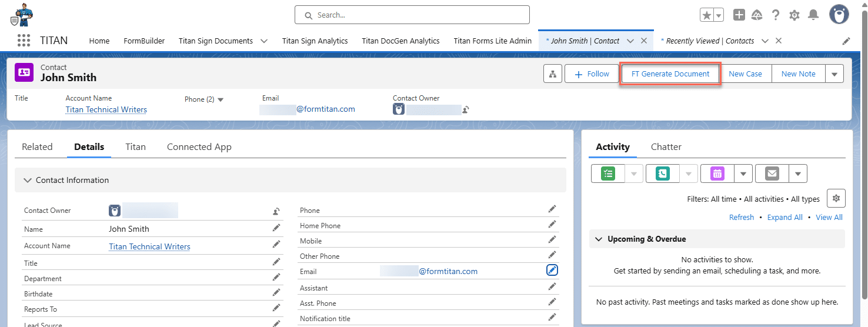Edit the Assistant field pencil icon

click(x=552, y=286)
